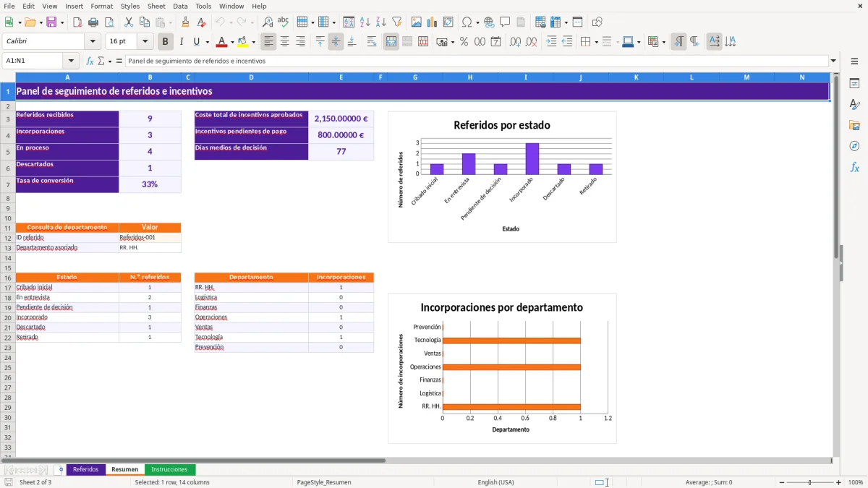868x488 pixels.
Task: Click the column D header
Action: (251, 77)
